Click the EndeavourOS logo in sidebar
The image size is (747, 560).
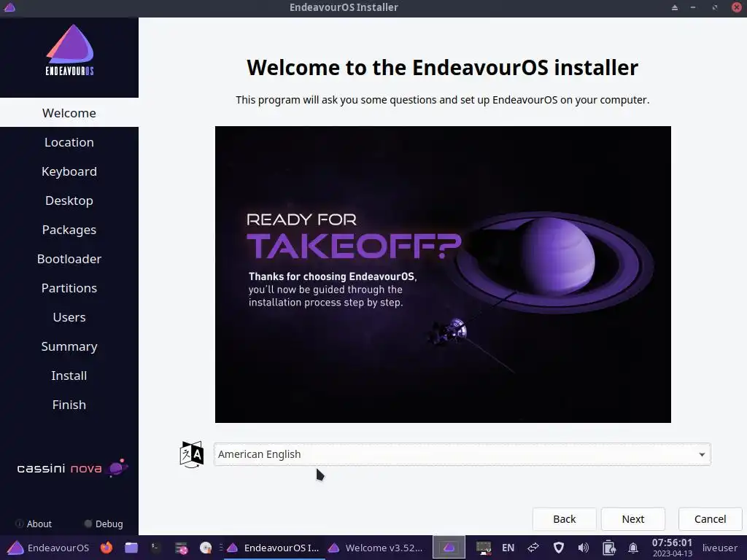click(69, 50)
